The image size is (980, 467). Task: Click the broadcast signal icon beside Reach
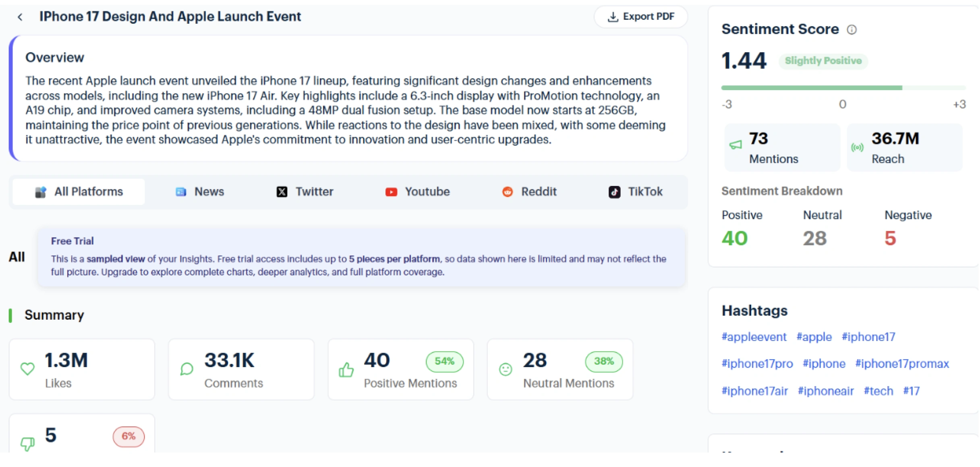(x=858, y=148)
